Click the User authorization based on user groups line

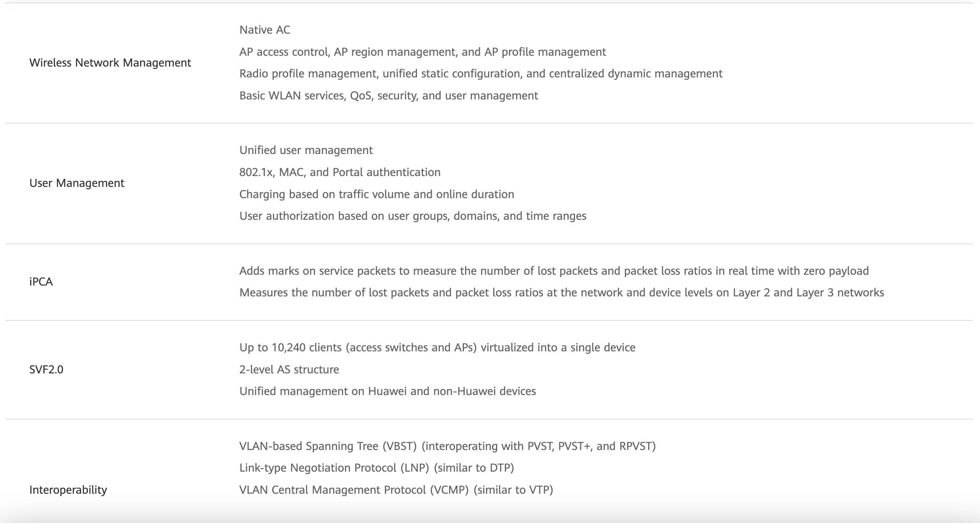pyautogui.click(x=413, y=216)
